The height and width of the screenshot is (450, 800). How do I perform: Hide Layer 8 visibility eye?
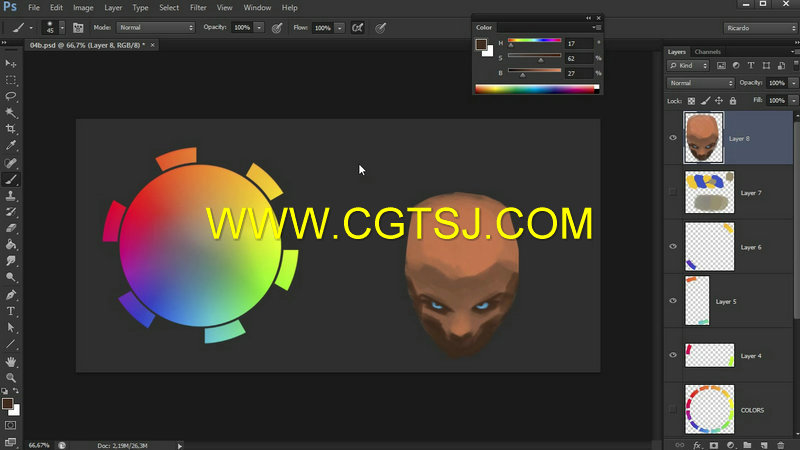click(x=673, y=138)
